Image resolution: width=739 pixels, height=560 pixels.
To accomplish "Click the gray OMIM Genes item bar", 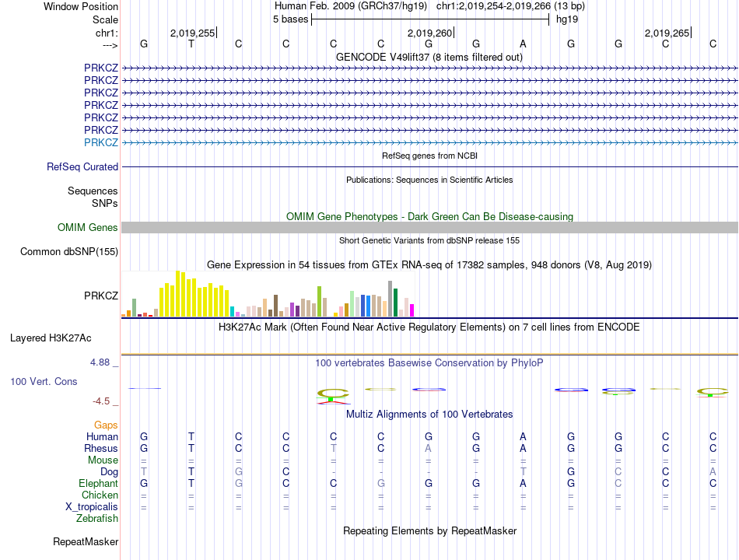I will click(429, 228).
